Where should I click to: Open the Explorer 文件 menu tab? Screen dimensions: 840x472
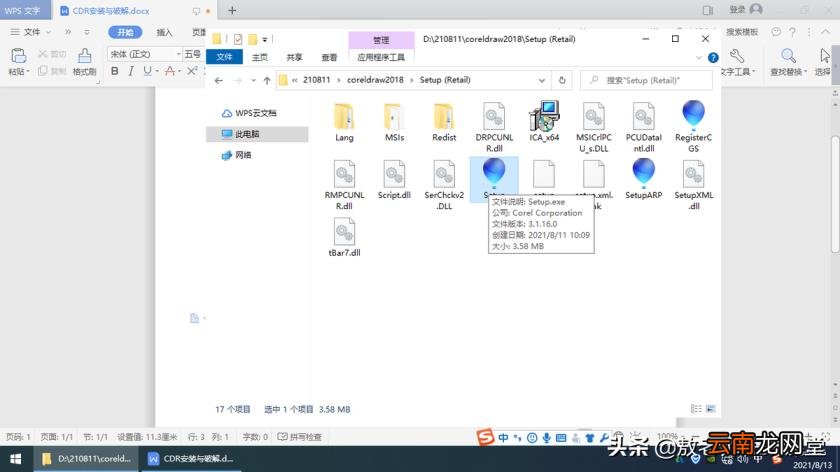[224, 57]
